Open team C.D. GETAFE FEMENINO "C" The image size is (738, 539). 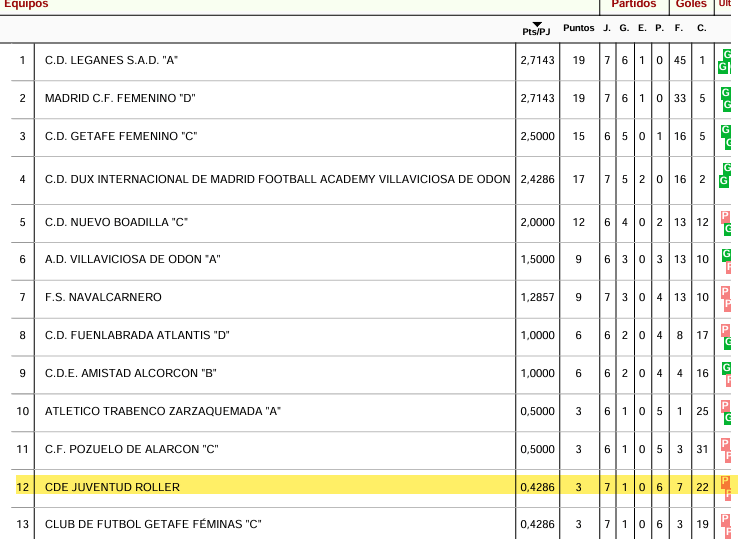tap(121, 137)
